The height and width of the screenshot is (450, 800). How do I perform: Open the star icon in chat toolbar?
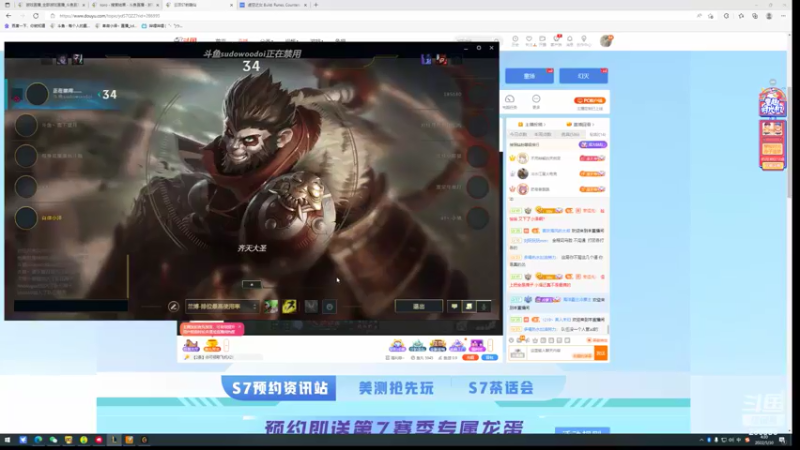point(535,340)
